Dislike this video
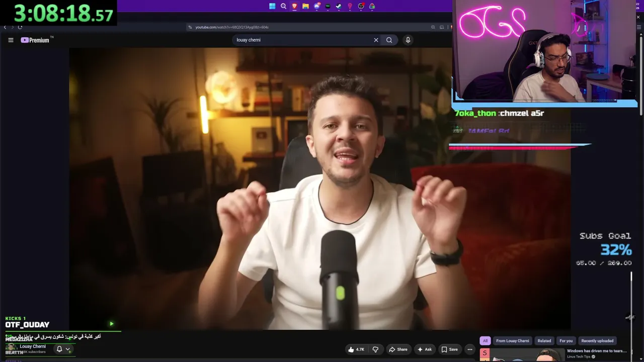Screen dimensions: 644x362 (x=375, y=349)
